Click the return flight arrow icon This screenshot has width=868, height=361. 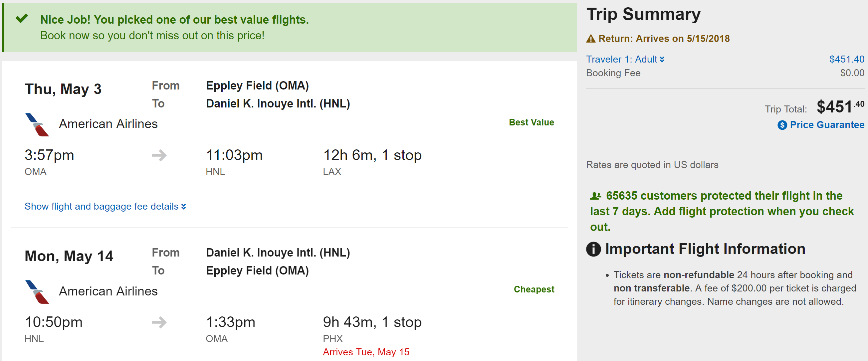coord(159,322)
